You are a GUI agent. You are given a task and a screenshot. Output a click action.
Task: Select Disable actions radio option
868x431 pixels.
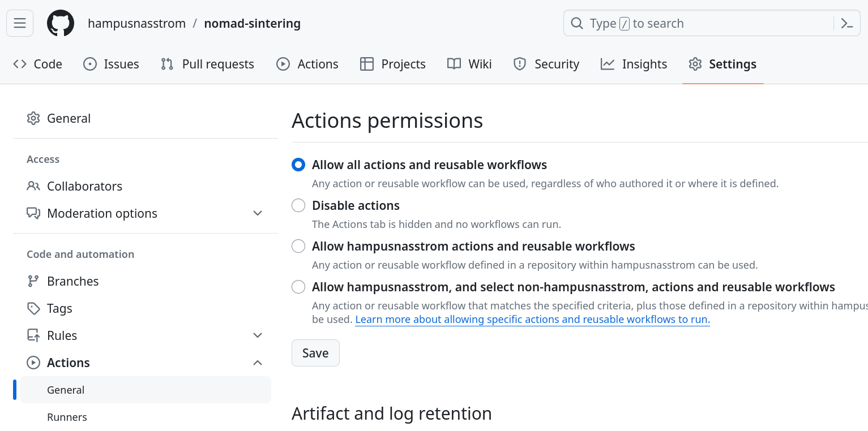point(298,205)
